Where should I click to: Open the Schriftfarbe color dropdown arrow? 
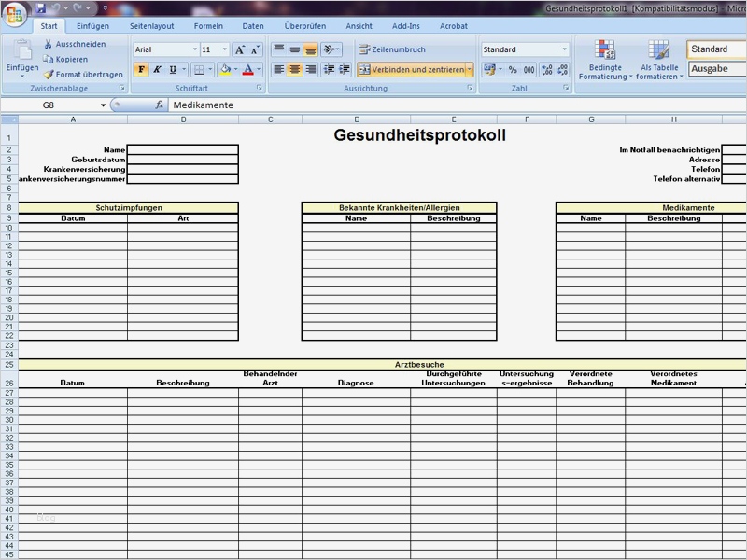click(260, 69)
